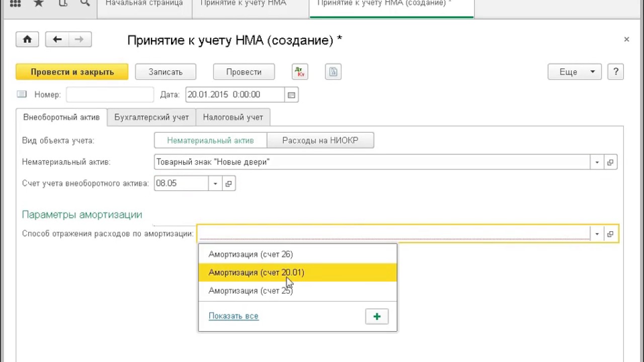Screen dimensions: 644x362
Task: Switch to Внеоборотный актив tab
Action: coord(61,117)
